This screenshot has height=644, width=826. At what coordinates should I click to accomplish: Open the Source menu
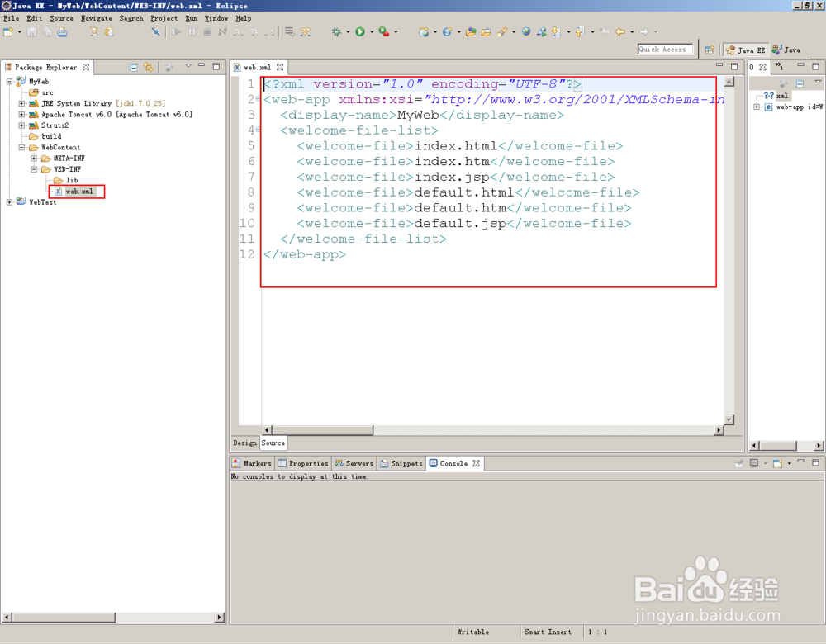62,18
